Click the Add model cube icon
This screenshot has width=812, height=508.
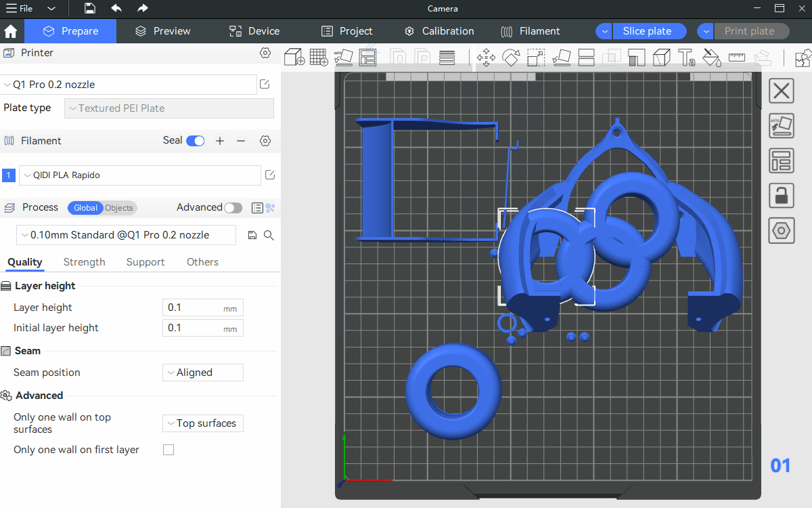294,58
